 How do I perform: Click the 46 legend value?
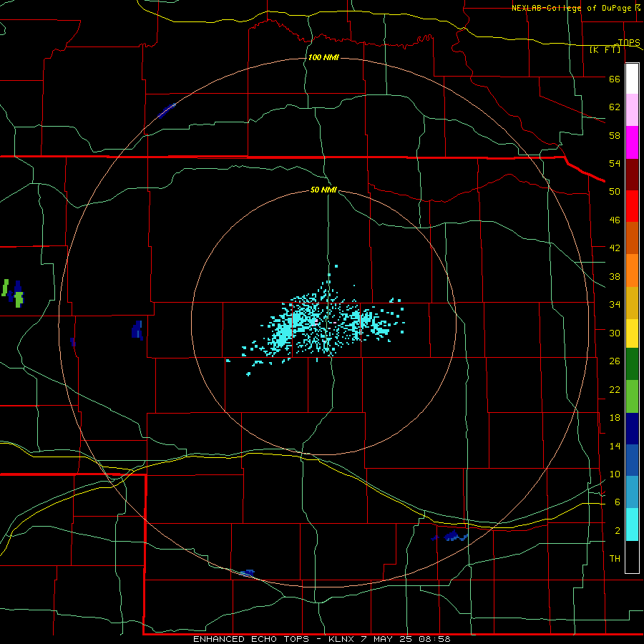[615, 220]
